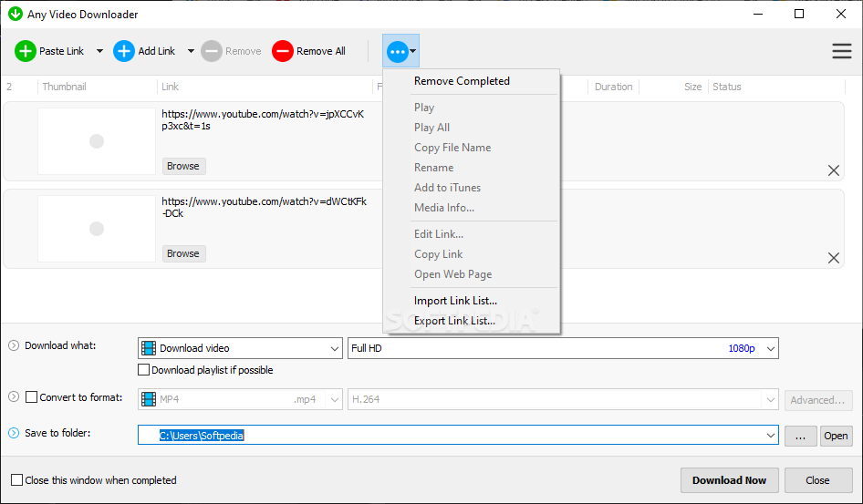Select the second video thumbnail placeholder
Image resolution: width=863 pixels, height=504 pixels.
click(97, 229)
